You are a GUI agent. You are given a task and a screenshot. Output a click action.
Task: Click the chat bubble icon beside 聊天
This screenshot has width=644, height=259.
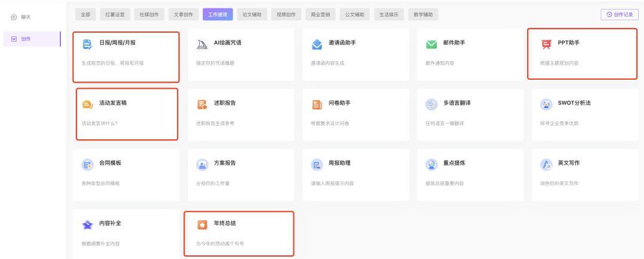click(14, 17)
